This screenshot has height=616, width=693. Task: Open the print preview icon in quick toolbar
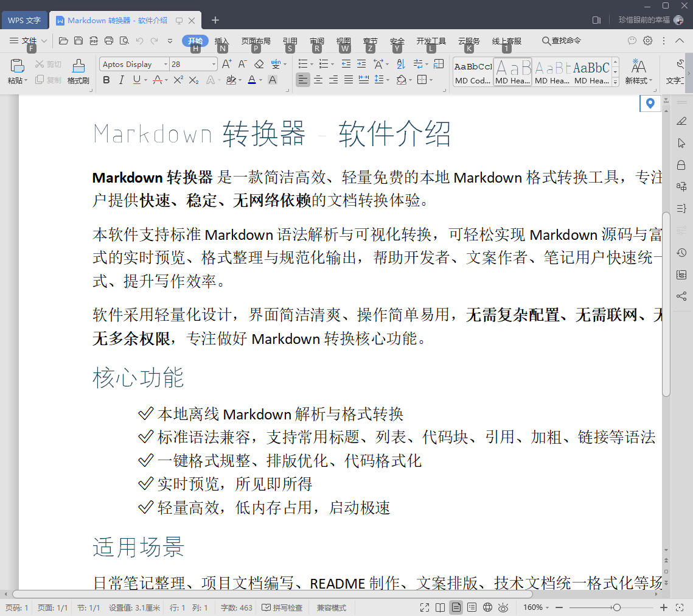pos(124,41)
